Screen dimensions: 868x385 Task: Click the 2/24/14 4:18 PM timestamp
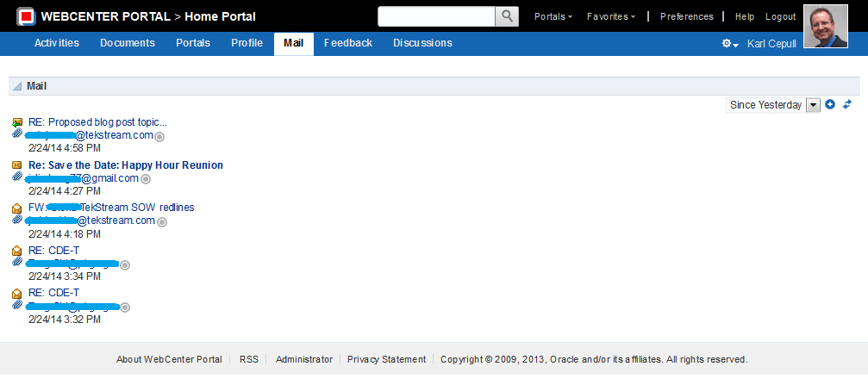point(65,234)
